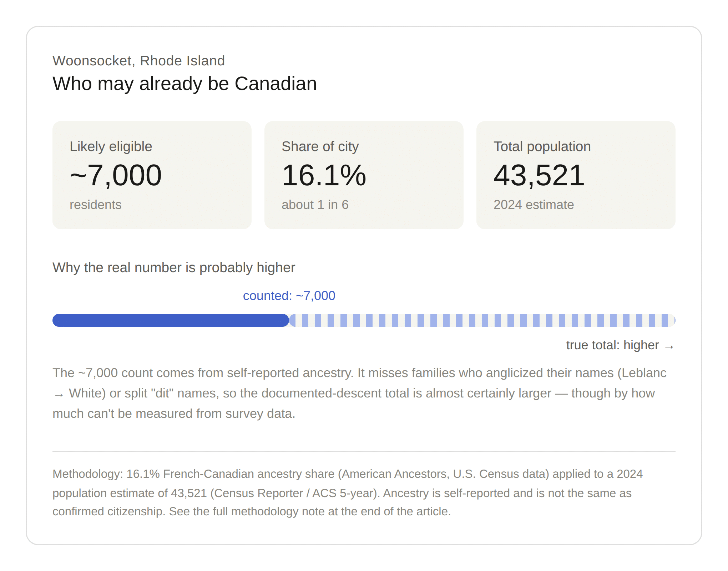Click the Methodology note at the bottom

[348, 493]
